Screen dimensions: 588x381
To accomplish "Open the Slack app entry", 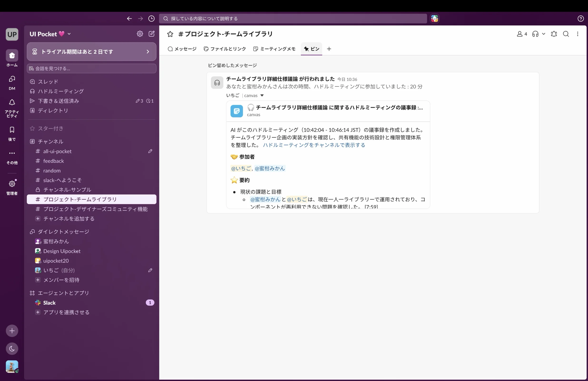I will tap(91, 303).
